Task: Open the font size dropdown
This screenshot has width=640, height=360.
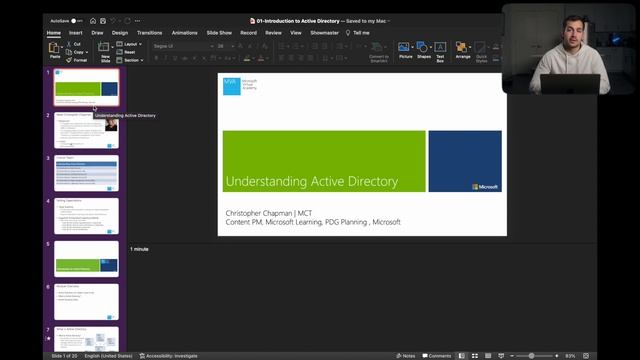Action: coord(233,46)
